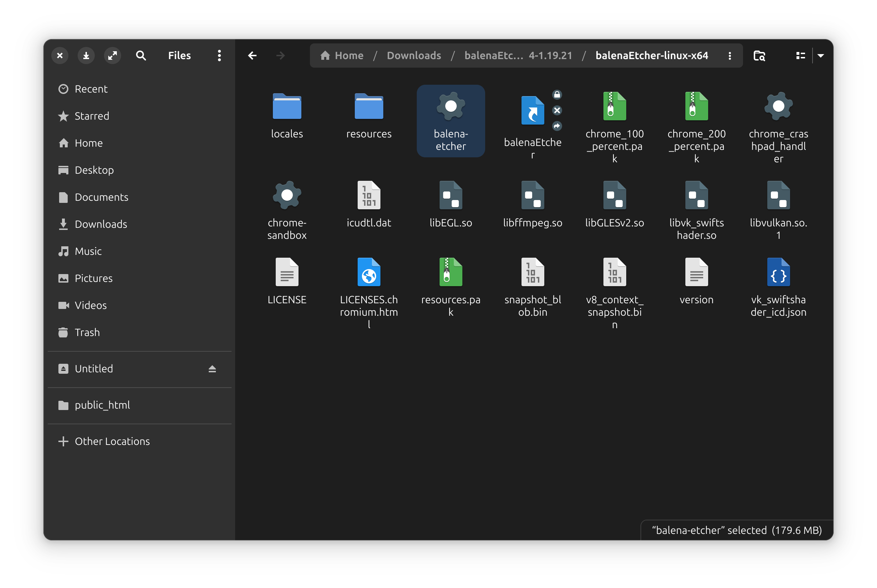Click the download-arrow window button in header

click(x=86, y=56)
